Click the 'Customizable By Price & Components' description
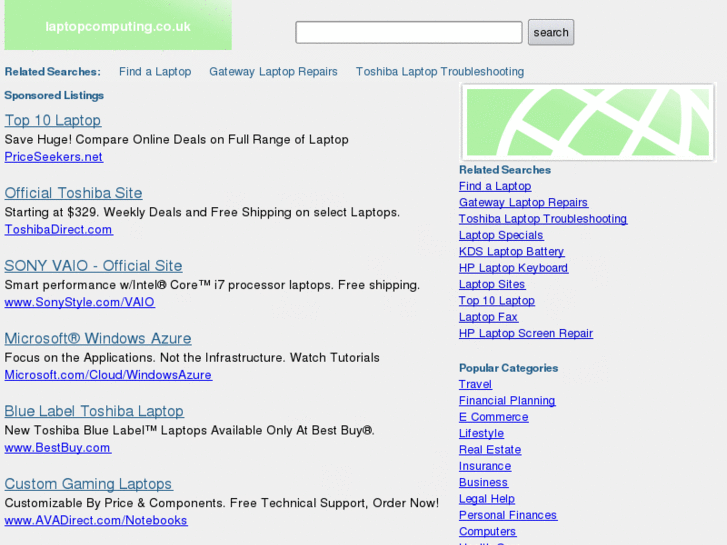Viewport: 727px width, 545px height. pyautogui.click(x=222, y=503)
